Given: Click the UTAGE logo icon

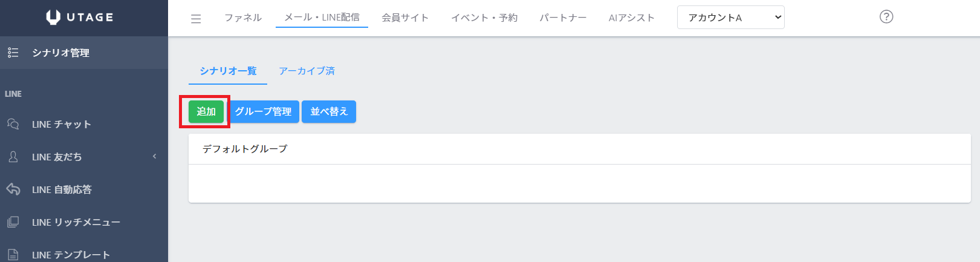Looking at the screenshot, I should pos(53,18).
